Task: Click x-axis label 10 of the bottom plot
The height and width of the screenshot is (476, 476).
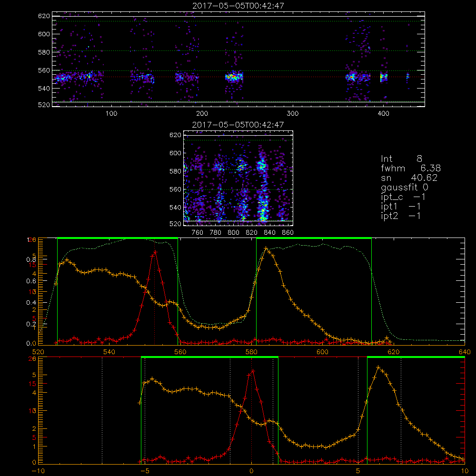Action: tap(465, 471)
